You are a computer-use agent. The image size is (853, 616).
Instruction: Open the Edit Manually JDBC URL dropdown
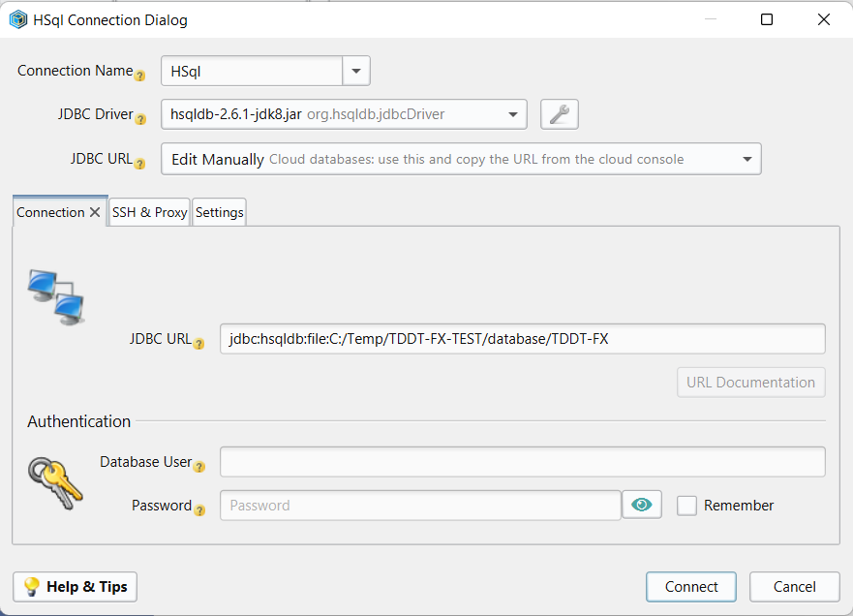pyautogui.click(x=745, y=158)
